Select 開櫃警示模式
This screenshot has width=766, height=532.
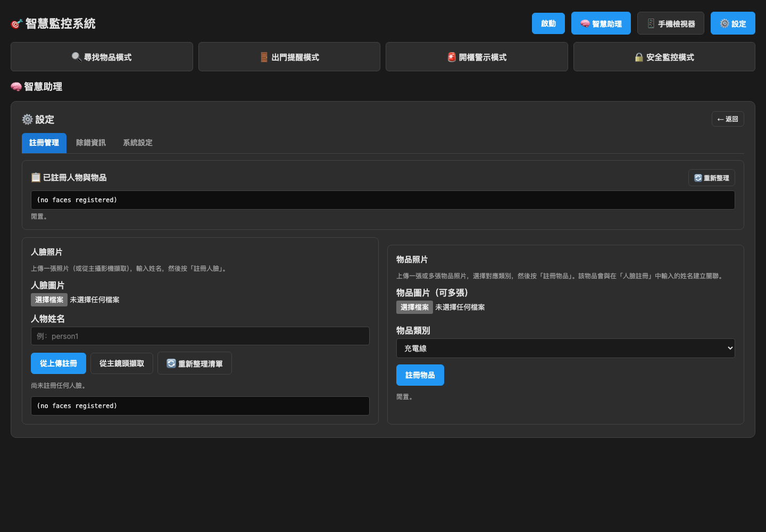click(477, 57)
